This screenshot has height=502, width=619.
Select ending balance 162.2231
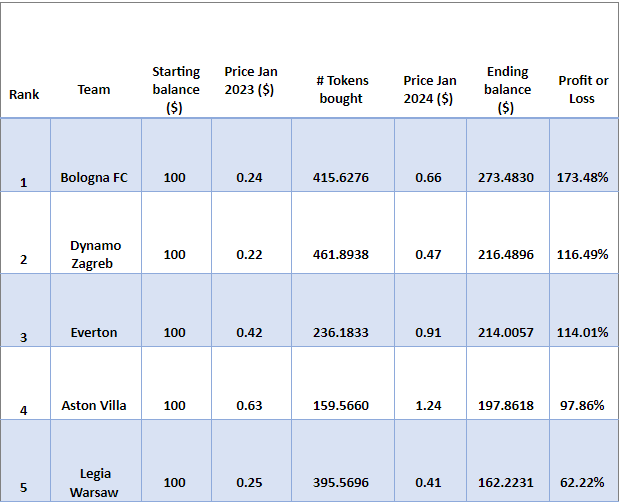[506, 483]
